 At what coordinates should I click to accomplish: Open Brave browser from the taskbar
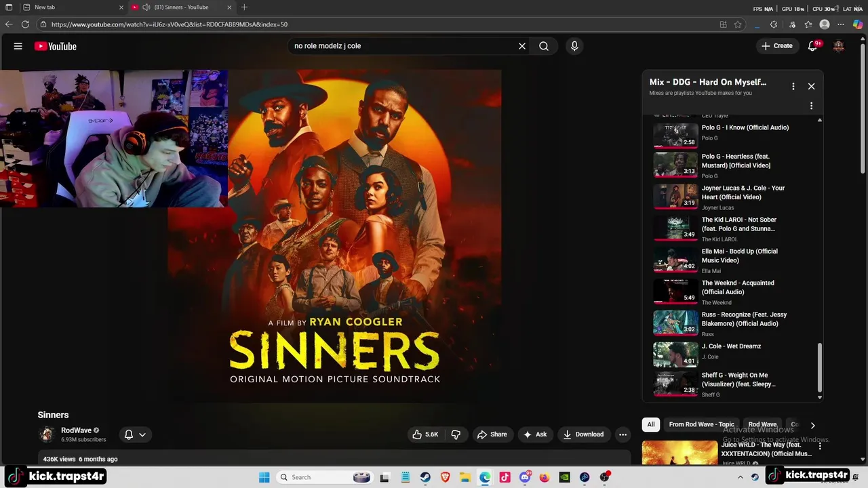[x=445, y=477]
